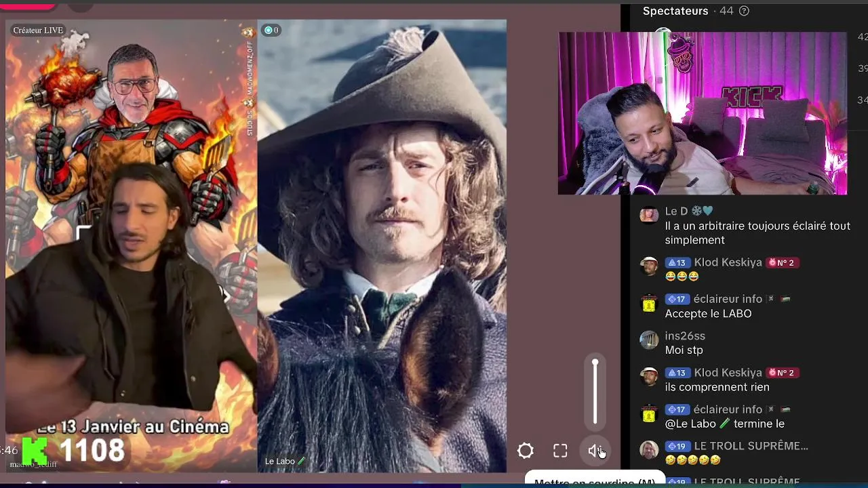Select the Le Labo guest name label
Image resolution: width=868 pixels, height=488 pixels.
click(285, 461)
